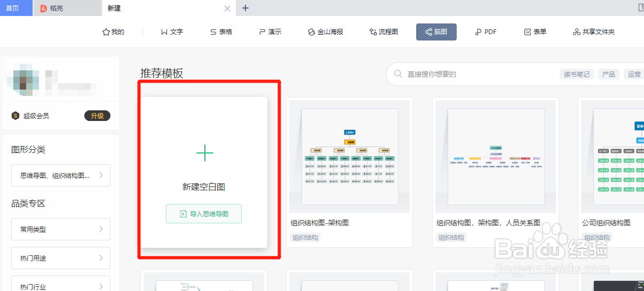Click 组织结构图-架构图 template title
Screen dimensions: 644x291
[x=320, y=223]
